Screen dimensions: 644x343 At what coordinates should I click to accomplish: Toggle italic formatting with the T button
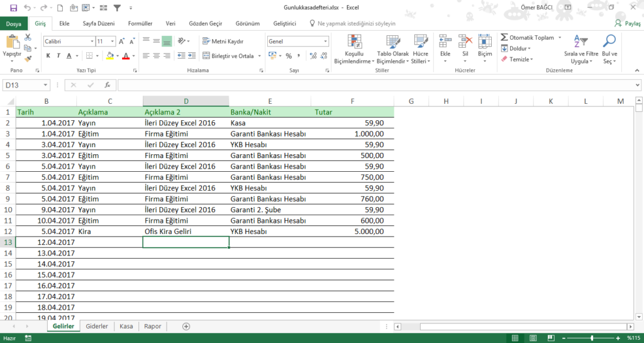(58, 56)
